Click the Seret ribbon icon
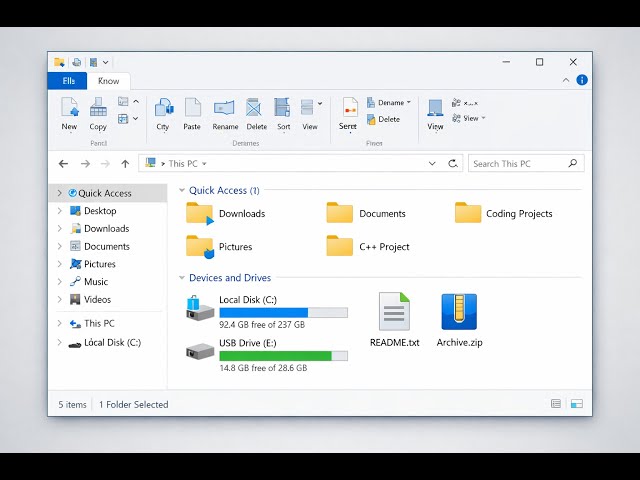The image size is (640, 480). click(x=350, y=108)
